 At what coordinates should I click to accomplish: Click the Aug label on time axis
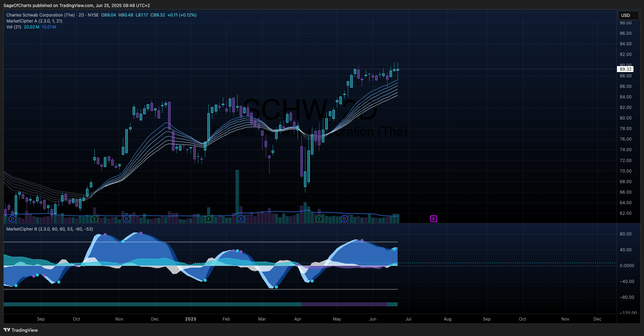coord(447,319)
